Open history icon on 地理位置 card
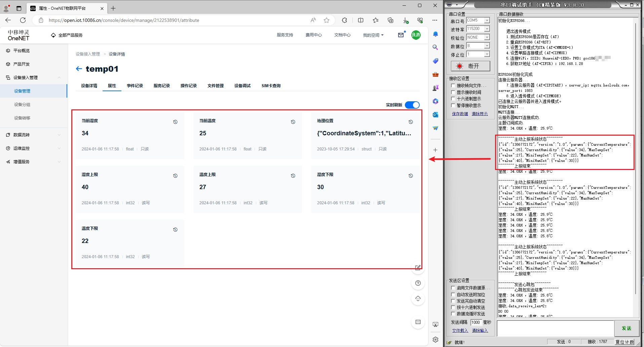This screenshot has height=347, width=644. [411, 122]
